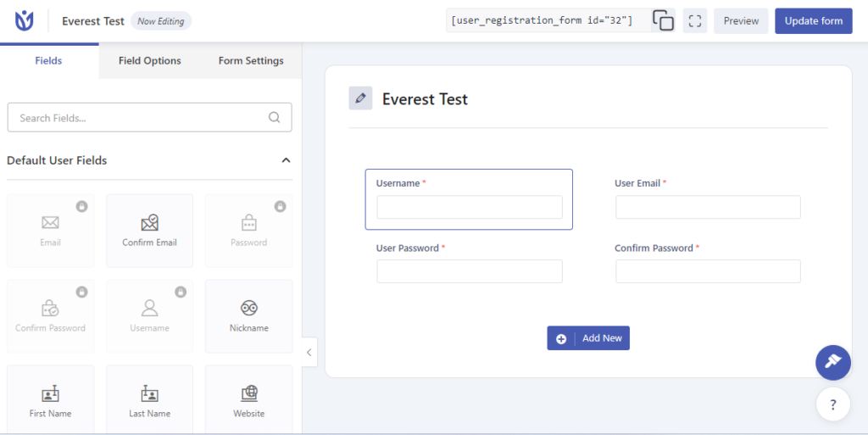Open the help question mark button
This screenshot has height=435, width=868.
pyautogui.click(x=832, y=404)
